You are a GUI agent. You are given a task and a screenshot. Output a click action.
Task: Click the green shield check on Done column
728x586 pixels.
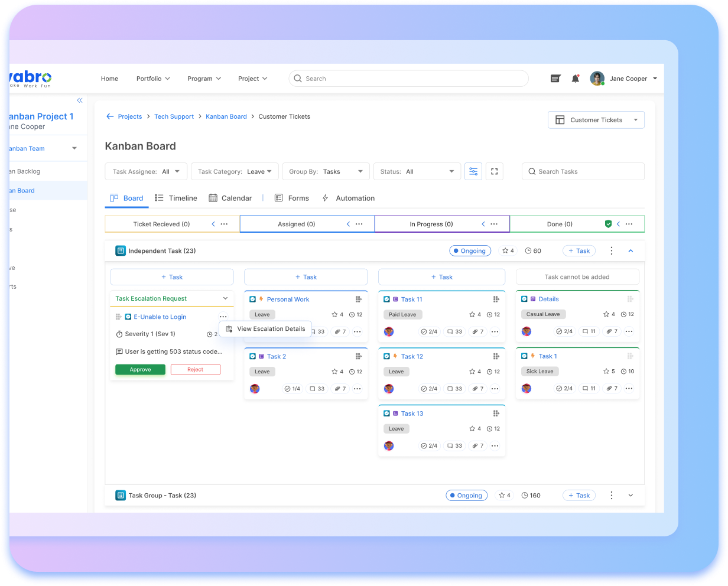[x=608, y=224]
